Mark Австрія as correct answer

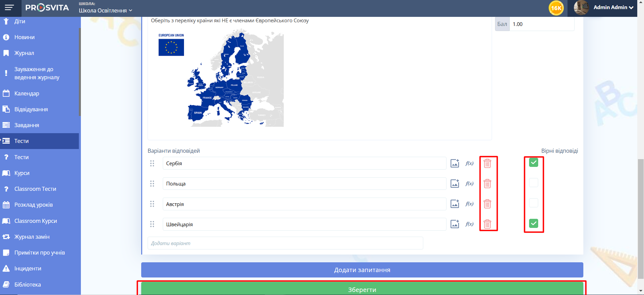533,203
